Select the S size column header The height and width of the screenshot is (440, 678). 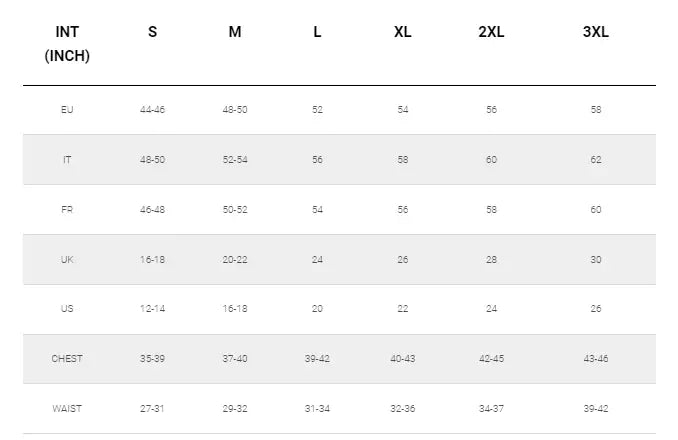click(x=152, y=32)
